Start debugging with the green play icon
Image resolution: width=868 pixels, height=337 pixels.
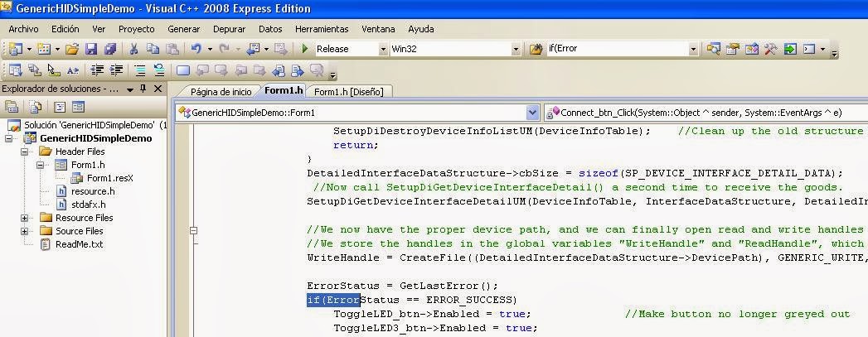(x=304, y=49)
